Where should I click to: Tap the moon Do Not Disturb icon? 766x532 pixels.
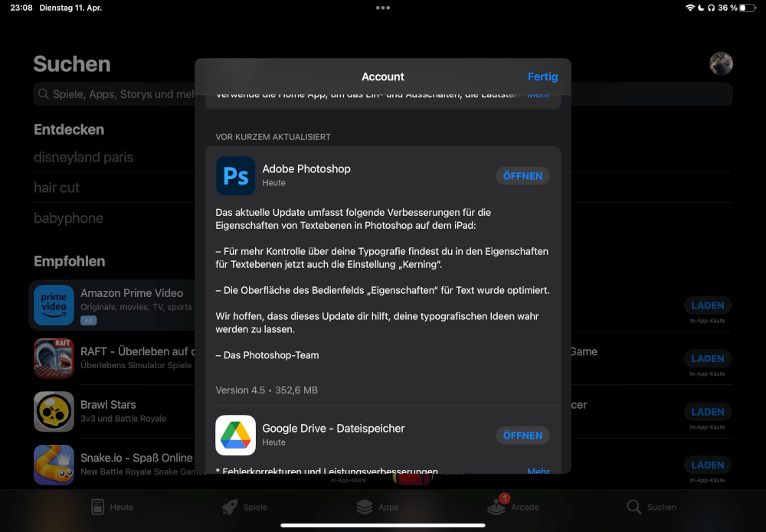click(x=701, y=8)
